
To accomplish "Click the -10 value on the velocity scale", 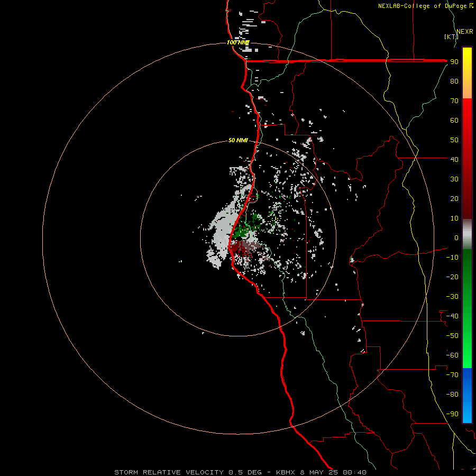I will click(452, 258).
